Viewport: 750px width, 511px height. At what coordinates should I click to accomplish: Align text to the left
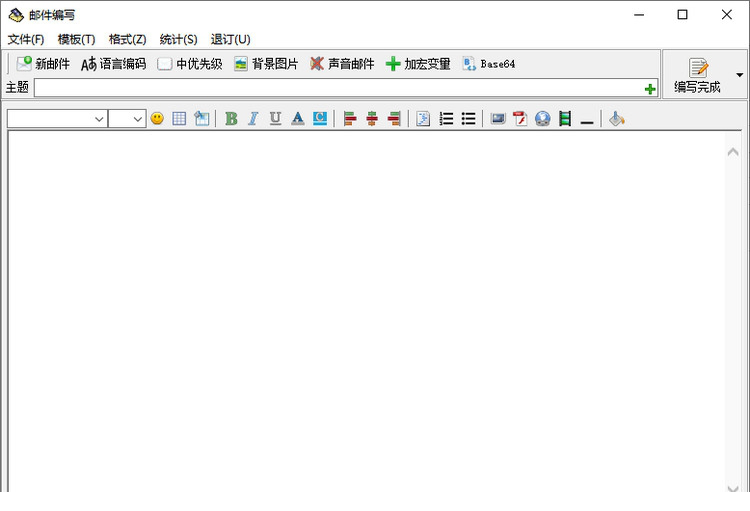350,118
